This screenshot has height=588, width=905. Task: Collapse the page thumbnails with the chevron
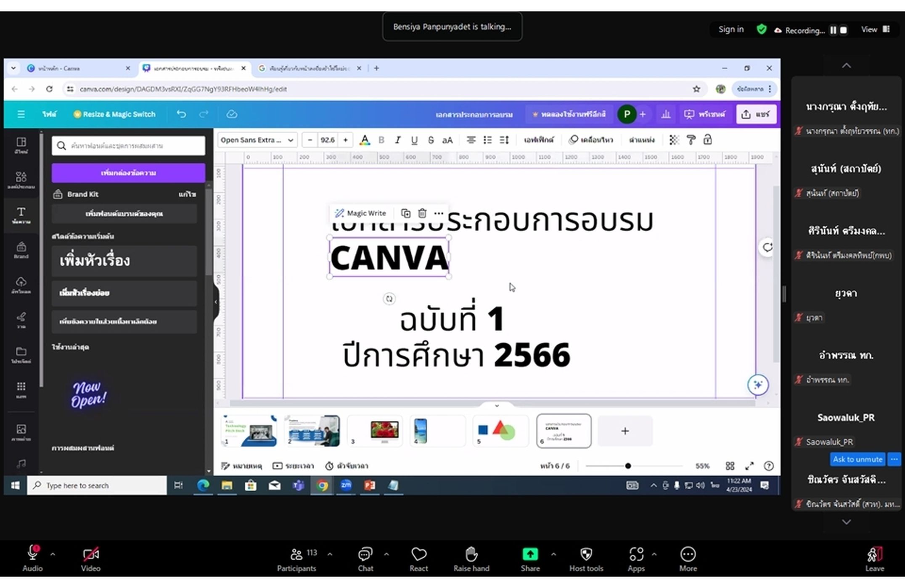[497, 406]
